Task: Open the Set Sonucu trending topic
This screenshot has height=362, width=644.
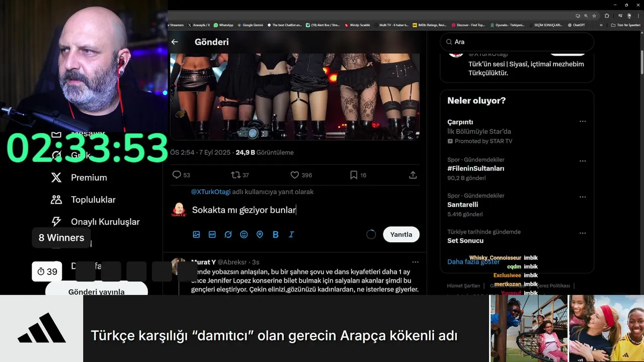Action: point(465,240)
